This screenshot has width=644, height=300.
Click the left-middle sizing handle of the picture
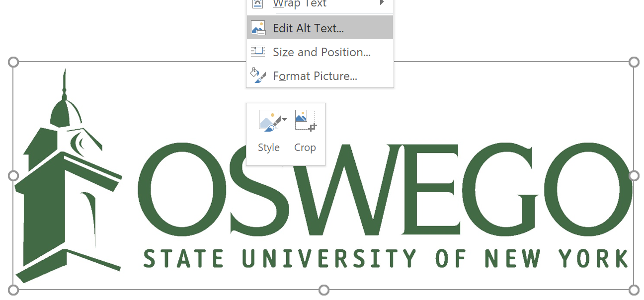pyautogui.click(x=13, y=176)
